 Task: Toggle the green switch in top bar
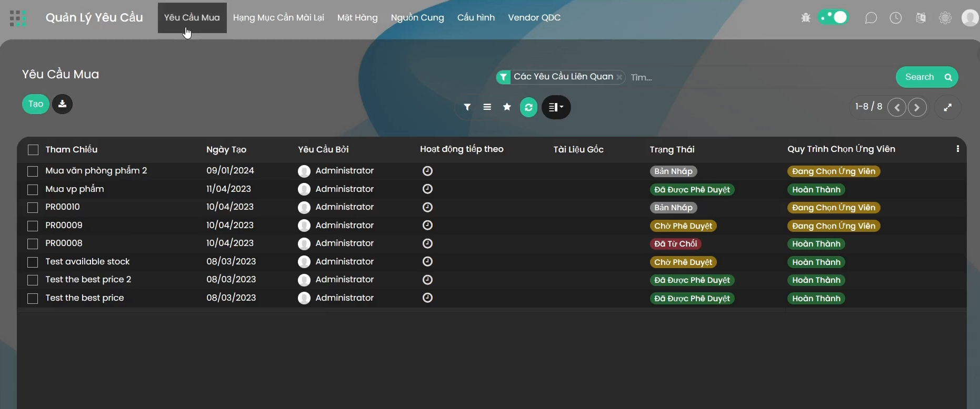[833, 17]
